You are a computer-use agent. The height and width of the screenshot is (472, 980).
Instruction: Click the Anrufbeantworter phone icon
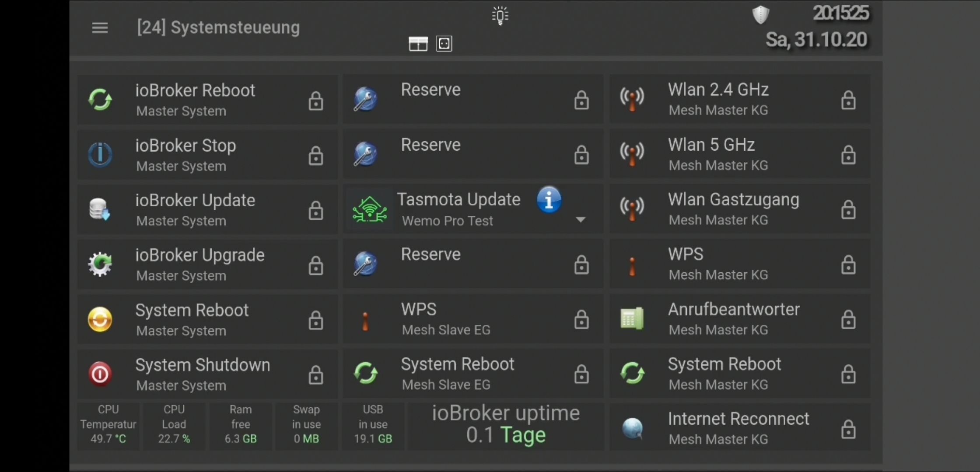click(632, 319)
